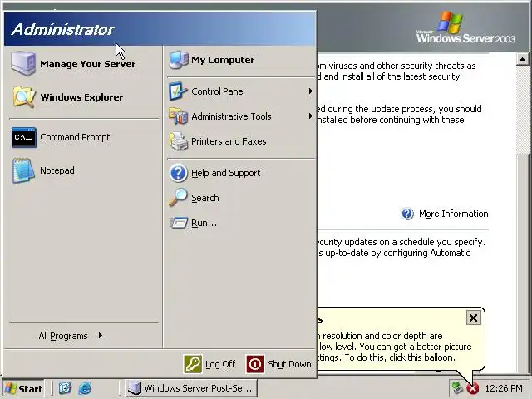Click the Shut Down text button
The image size is (532, 399).
pos(289,364)
